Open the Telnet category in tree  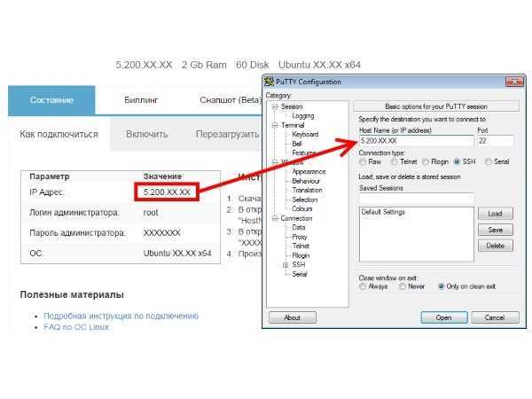point(301,246)
